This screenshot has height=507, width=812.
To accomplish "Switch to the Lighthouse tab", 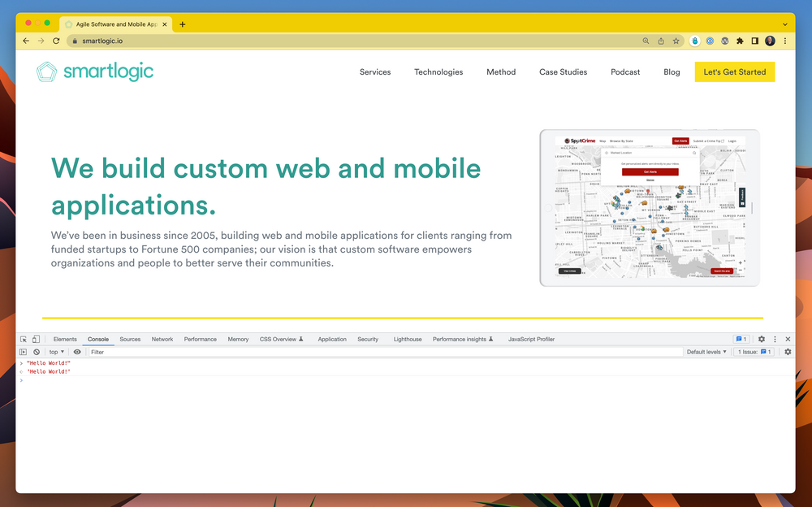I will [x=408, y=339].
